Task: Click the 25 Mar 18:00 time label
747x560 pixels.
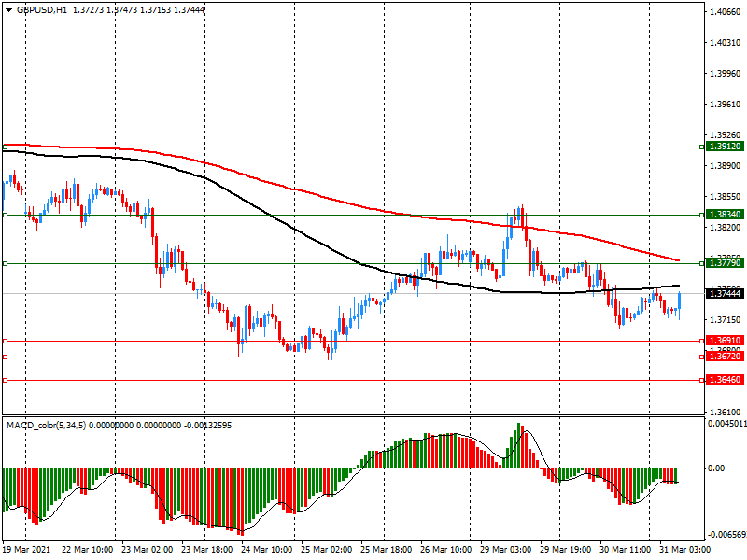Action: (x=386, y=551)
